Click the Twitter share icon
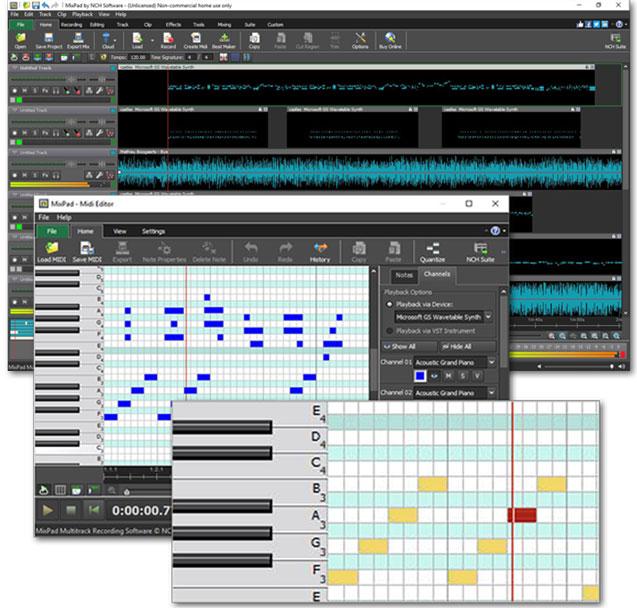Viewport: 637px width, 608px height. 596,24
